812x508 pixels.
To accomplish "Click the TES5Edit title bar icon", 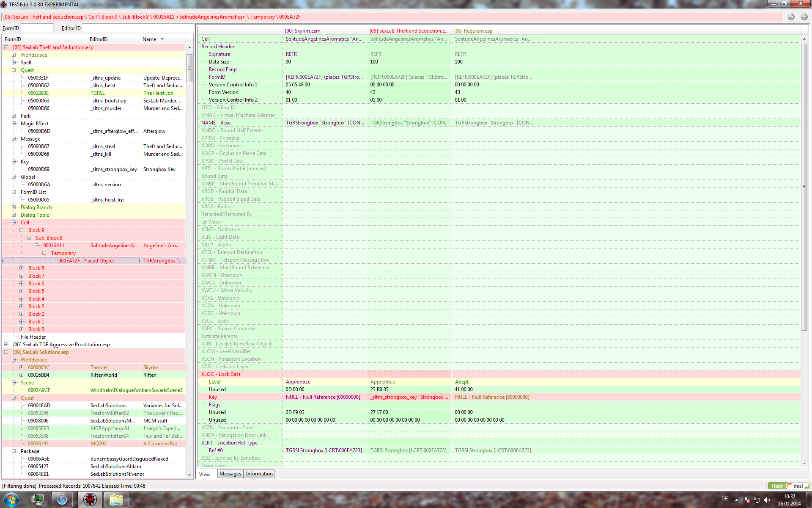I will pyautogui.click(x=4, y=4).
